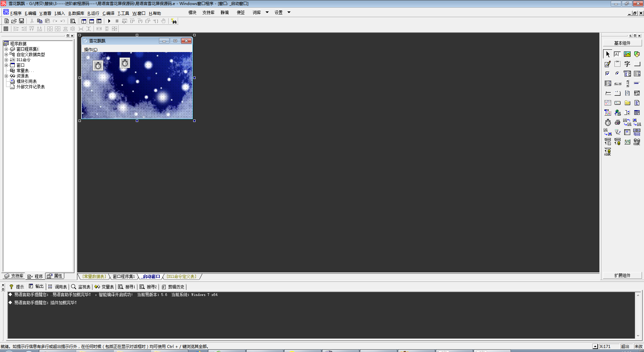644x352 pixels.
Task: Switch to the 支持库 panel tab
Action: [x=14, y=276]
